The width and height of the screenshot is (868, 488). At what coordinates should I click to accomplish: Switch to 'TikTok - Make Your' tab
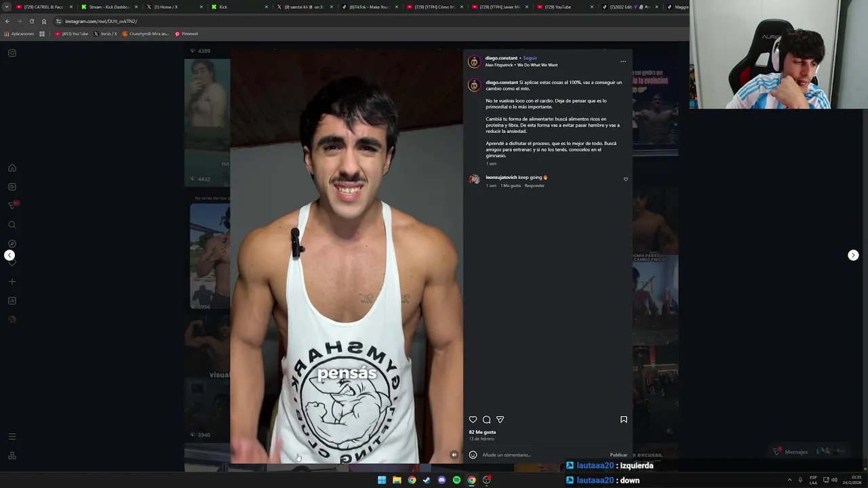370,7
